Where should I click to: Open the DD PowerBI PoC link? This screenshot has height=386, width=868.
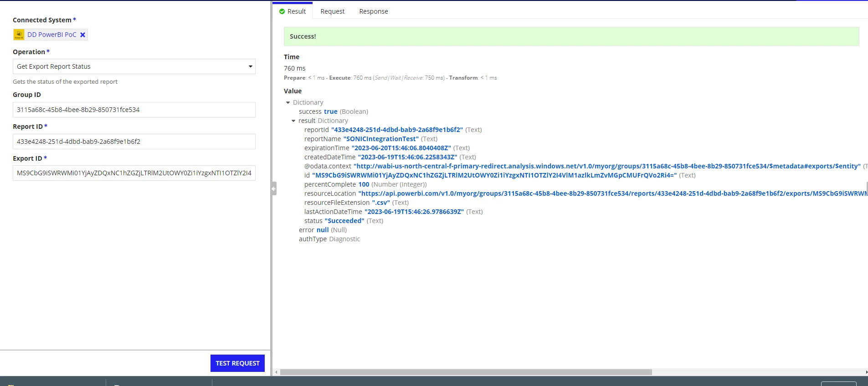tap(52, 35)
